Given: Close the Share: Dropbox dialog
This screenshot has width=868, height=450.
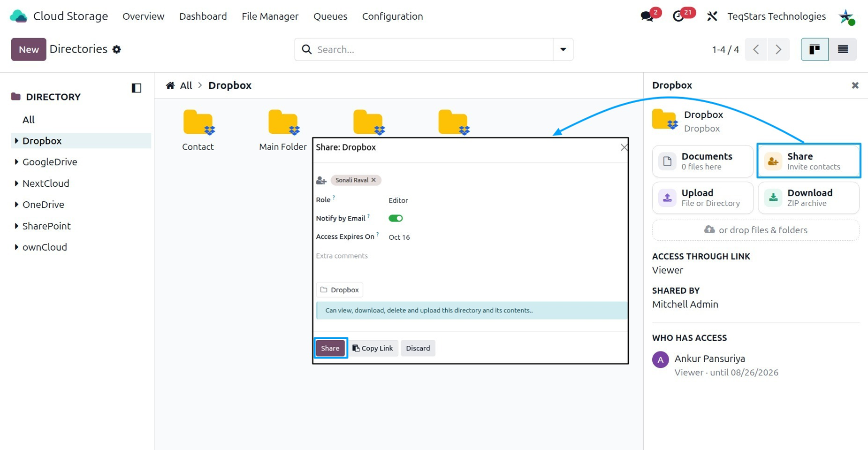Looking at the screenshot, I should (x=624, y=147).
